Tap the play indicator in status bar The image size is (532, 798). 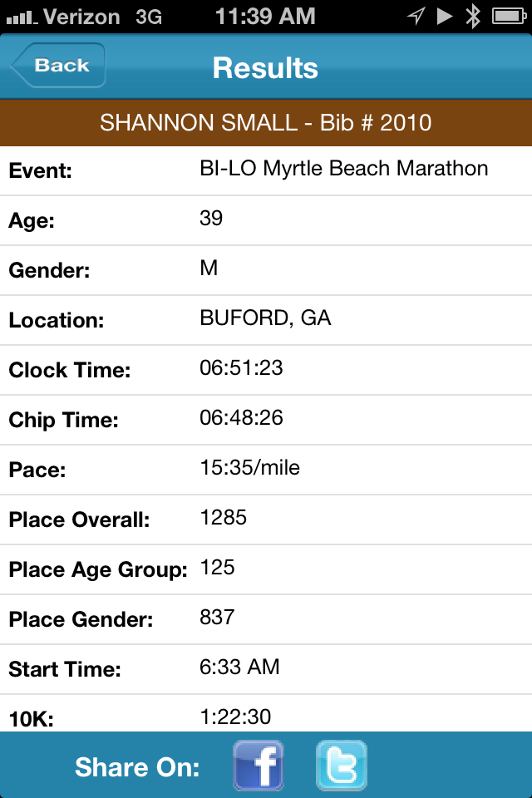click(445, 17)
